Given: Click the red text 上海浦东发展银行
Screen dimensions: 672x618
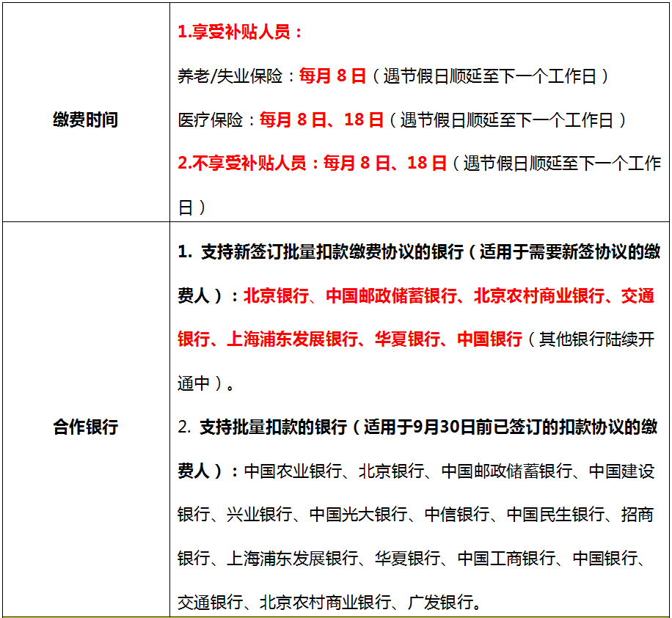Looking at the screenshot, I should (x=292, y=339).
